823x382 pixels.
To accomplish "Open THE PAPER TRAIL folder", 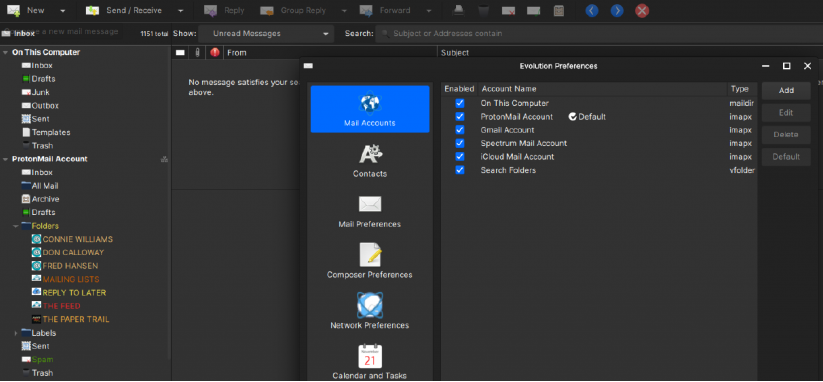I will tap(70, 319).
